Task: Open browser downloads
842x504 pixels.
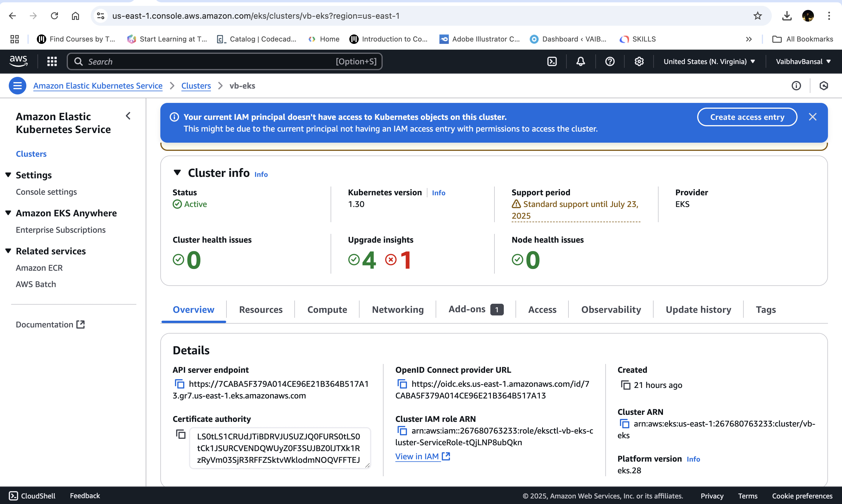Action: click(787, 15)
